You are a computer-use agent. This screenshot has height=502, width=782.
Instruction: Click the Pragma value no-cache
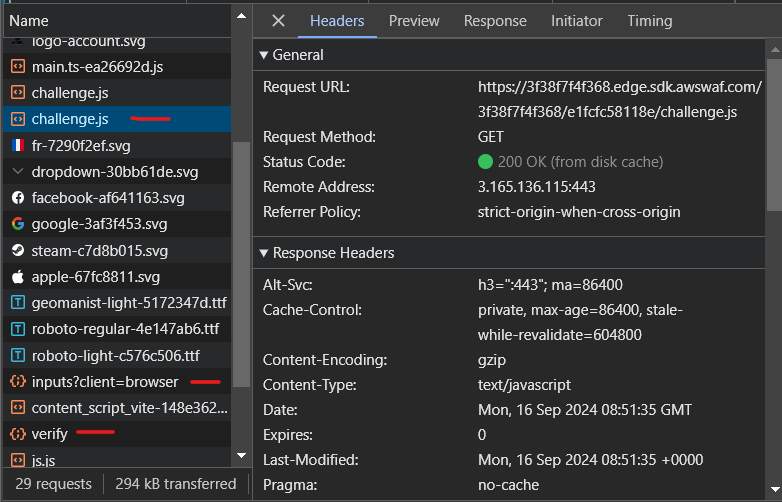tap(508, 485)
